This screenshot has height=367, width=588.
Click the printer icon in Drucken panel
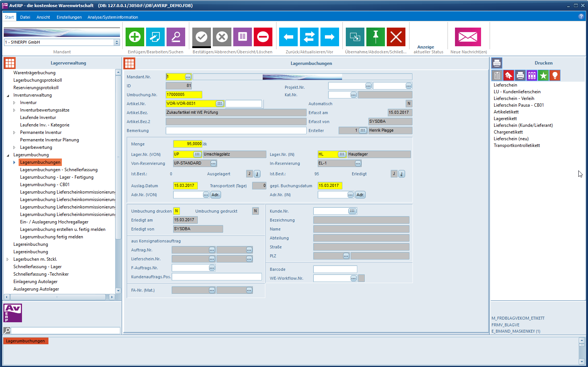520,76
